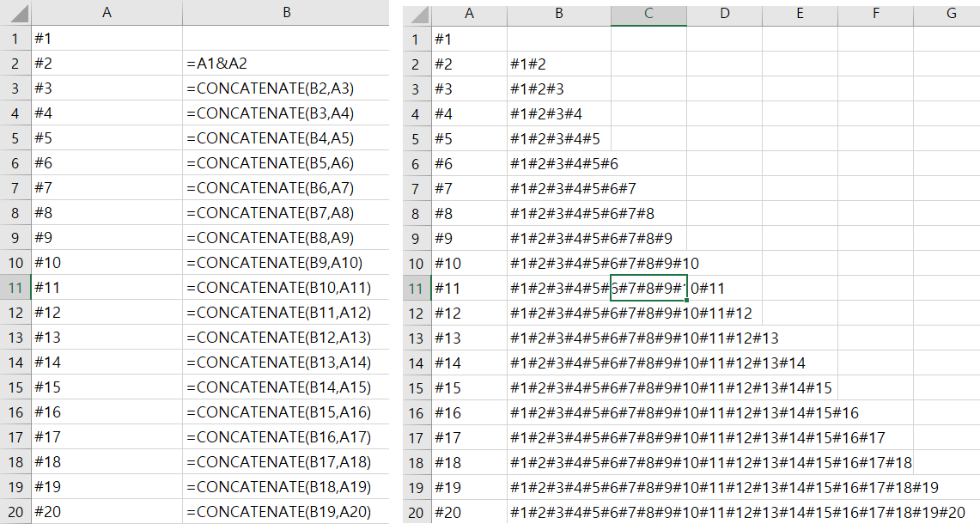Select the cell showing #1#2#3
This screenshot has height=524, width=980.
point(559,88)
